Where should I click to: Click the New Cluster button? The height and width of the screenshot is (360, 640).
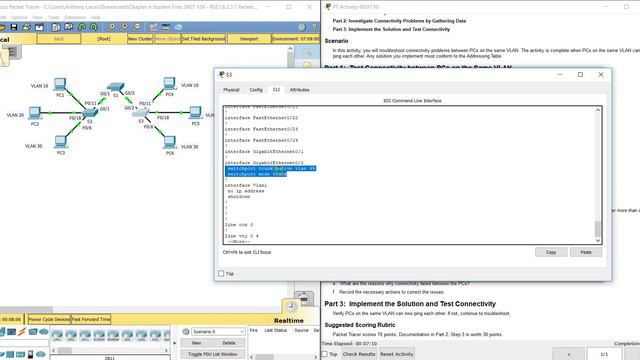140,39
